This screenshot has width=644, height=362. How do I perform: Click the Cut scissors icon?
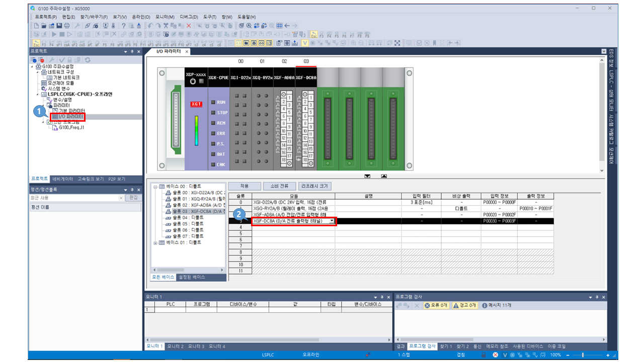pos(165,24)
